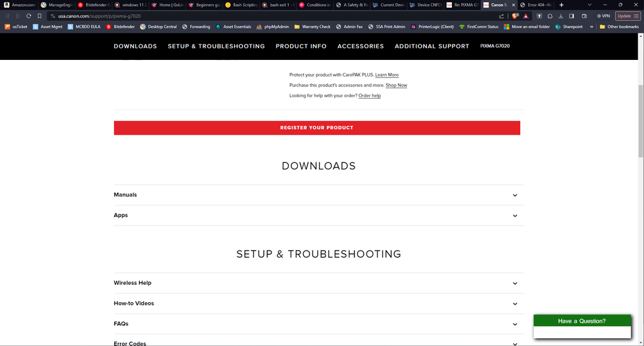Go forward using the browser forward arrow
The width and height of the screenshot is (644, 346).
click(x=17, y=16)
